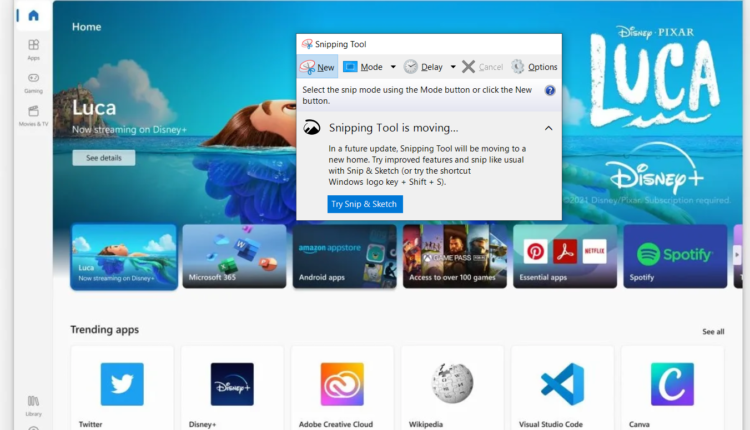This screenshot has height=430, width=750.
Task: Open the Apps section in sidebar
Action: [33, 49]
